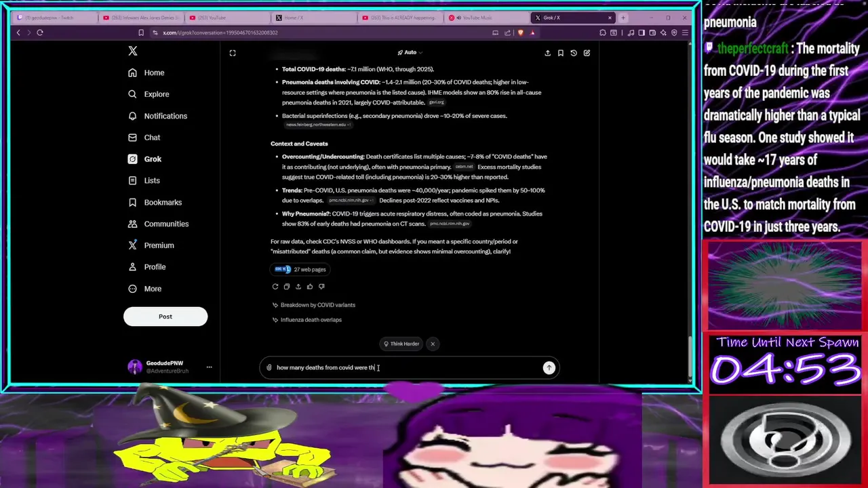The height and width of the screenshot is (488, 868).
Task: Select 'Influenza death overlaps' suggestion
Action: click(x=307, y=320)
